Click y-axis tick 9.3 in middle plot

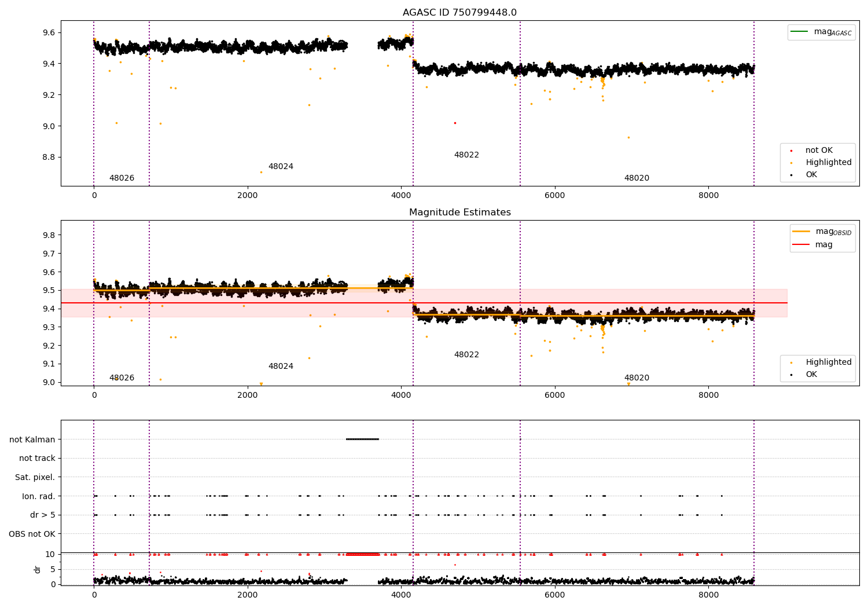(x=49, y=327)
